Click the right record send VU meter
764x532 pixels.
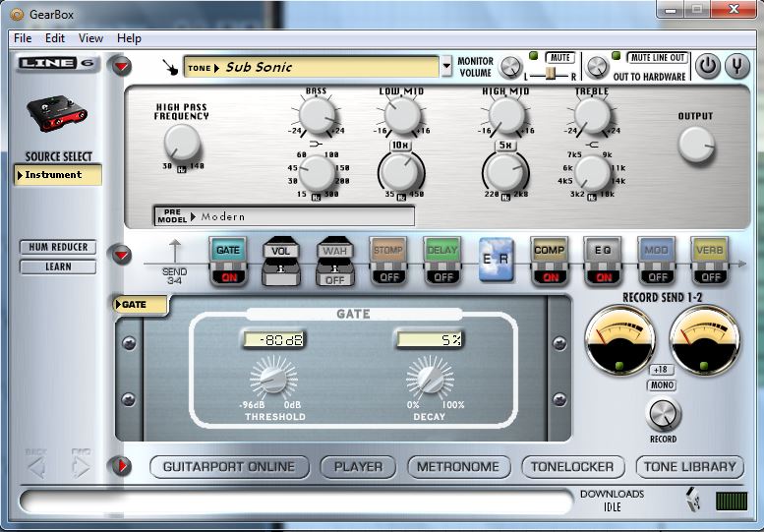click(705, 340)
